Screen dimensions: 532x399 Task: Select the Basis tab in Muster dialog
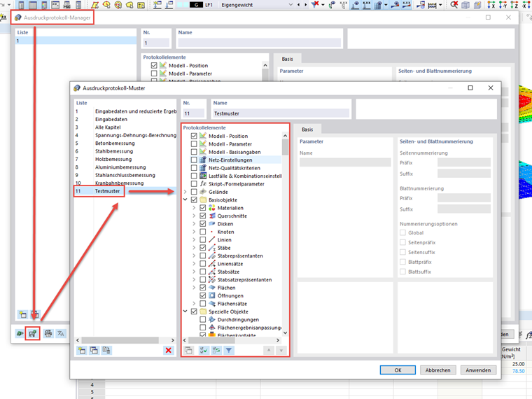tap(307, 129)
